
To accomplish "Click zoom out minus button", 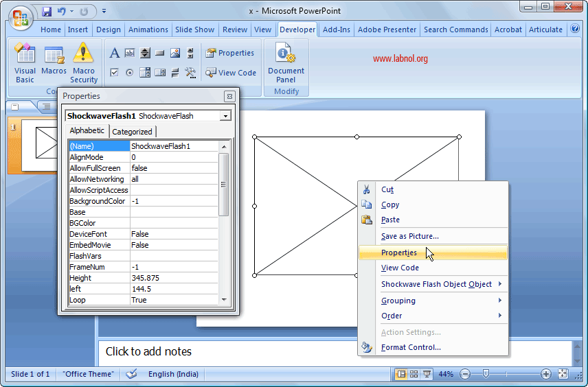I will click(465, 374).
